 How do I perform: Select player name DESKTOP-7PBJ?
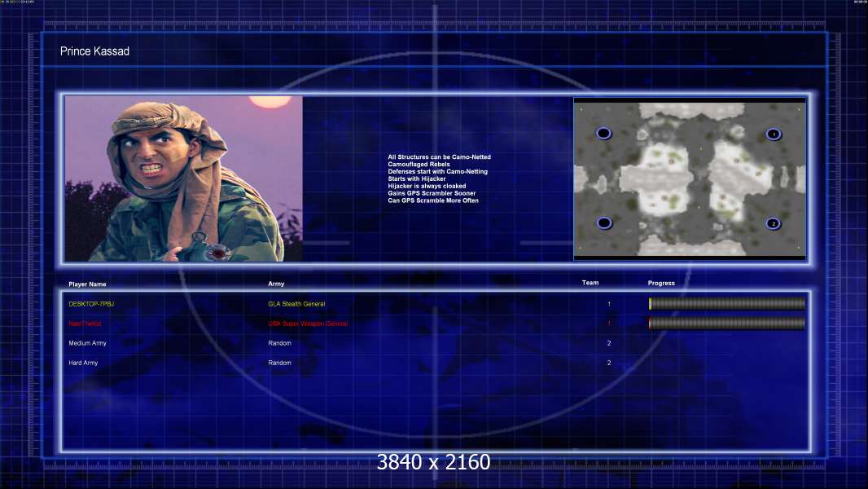tap(91, 304)
